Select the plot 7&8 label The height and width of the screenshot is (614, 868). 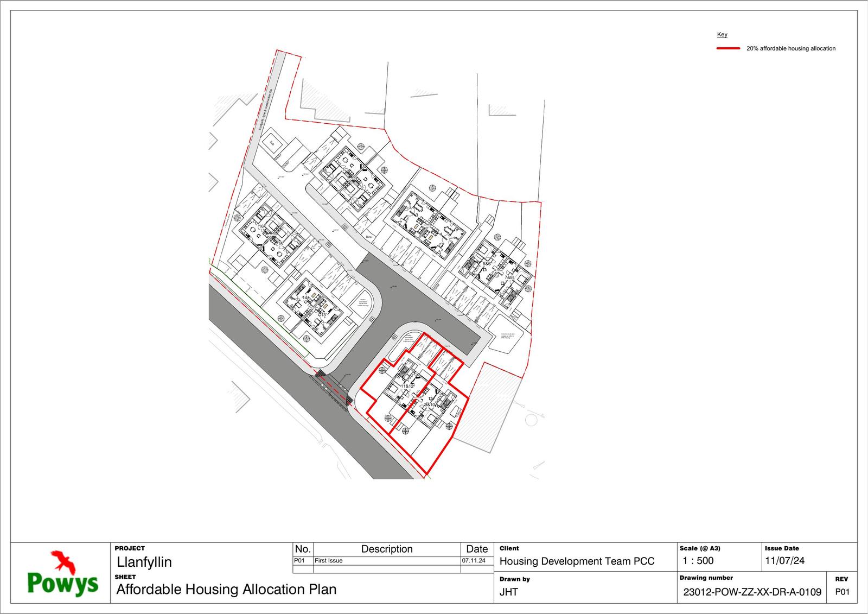tap(508, 277)
